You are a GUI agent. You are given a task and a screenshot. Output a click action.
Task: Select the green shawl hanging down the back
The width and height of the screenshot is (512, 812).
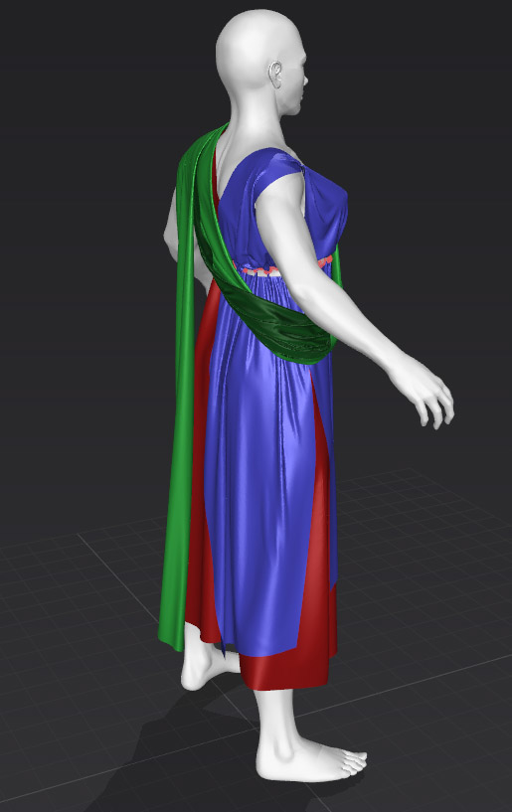pyautogui.click(x=180, y=414)
